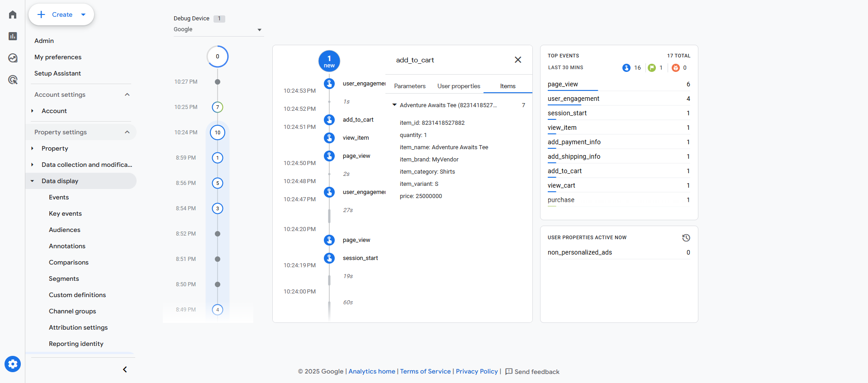868x383 pixels.
Task: Open the Key events menu item
Action: [x=65, y=213]
